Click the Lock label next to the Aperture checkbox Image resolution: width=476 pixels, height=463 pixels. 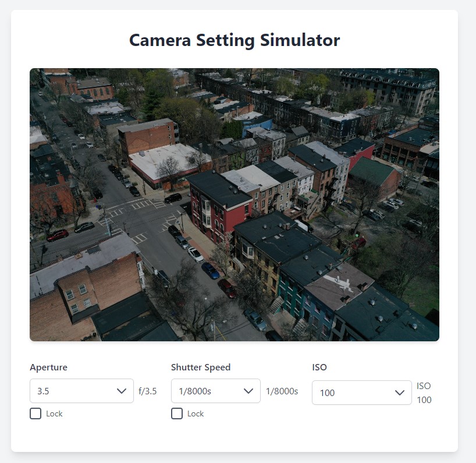coord(55,413)
